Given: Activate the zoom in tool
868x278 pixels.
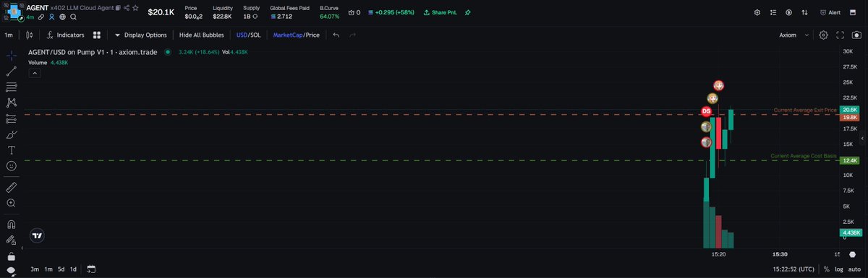Looking at the screenshot, I should (x=12, y=203).
